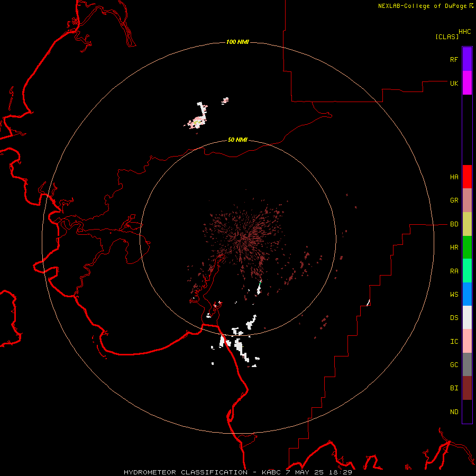Select the IC pink legend swatch
Image resolution: width=476 pixels, height=476 pixels.
(467, 341)
